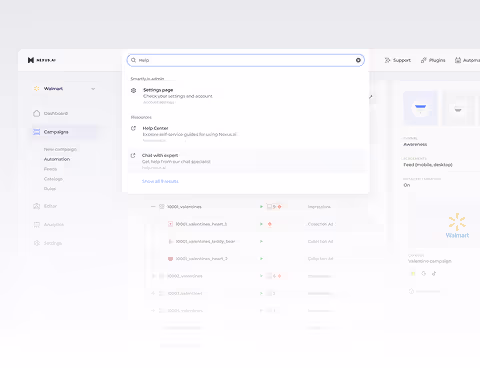Open Analytics in the sidebar
480x368 pixels.
(54, 225)
